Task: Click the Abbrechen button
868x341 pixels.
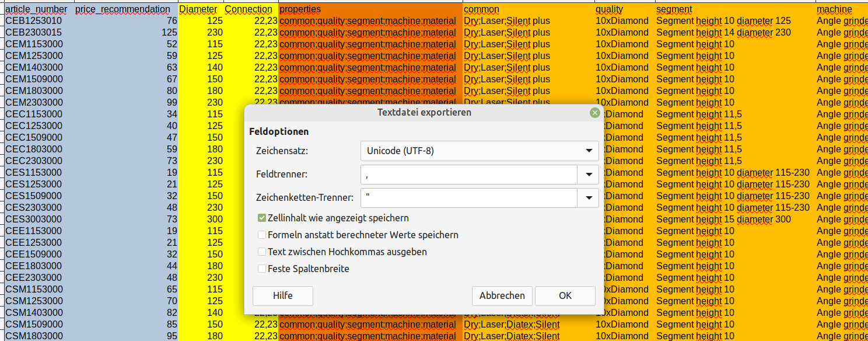Action: (502, 295)
